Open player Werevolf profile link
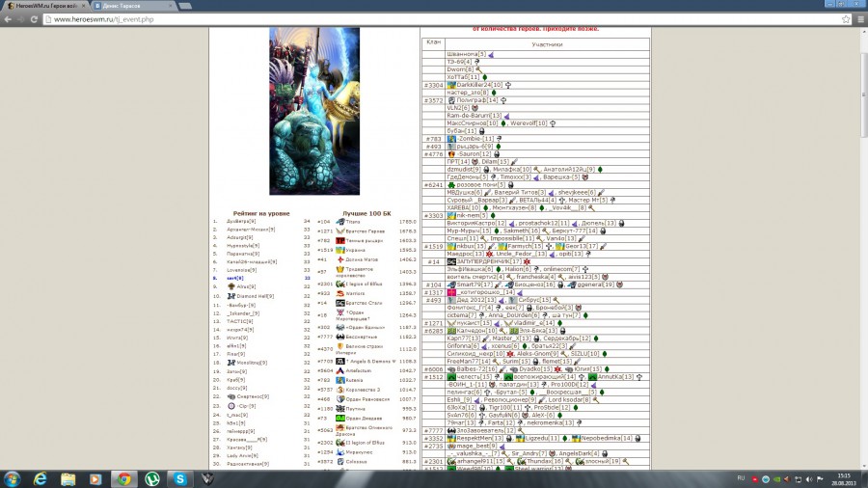Viewport: 868px width, 488px height. pyautogui.click(x=529, y=123)
